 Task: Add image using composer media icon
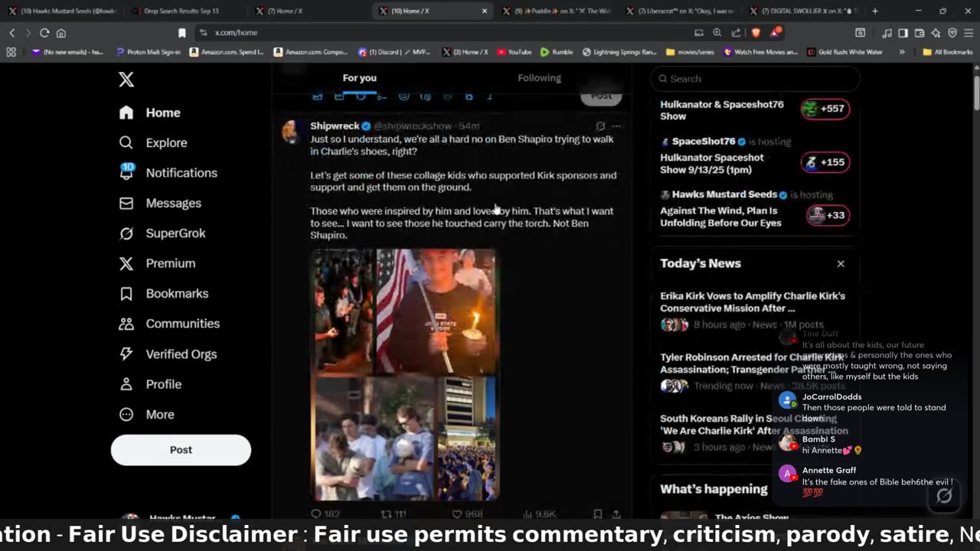(x=318, y=96)
